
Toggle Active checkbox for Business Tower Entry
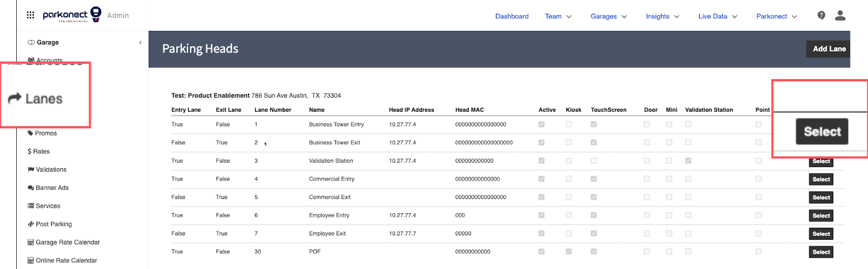tap(541, 124)
